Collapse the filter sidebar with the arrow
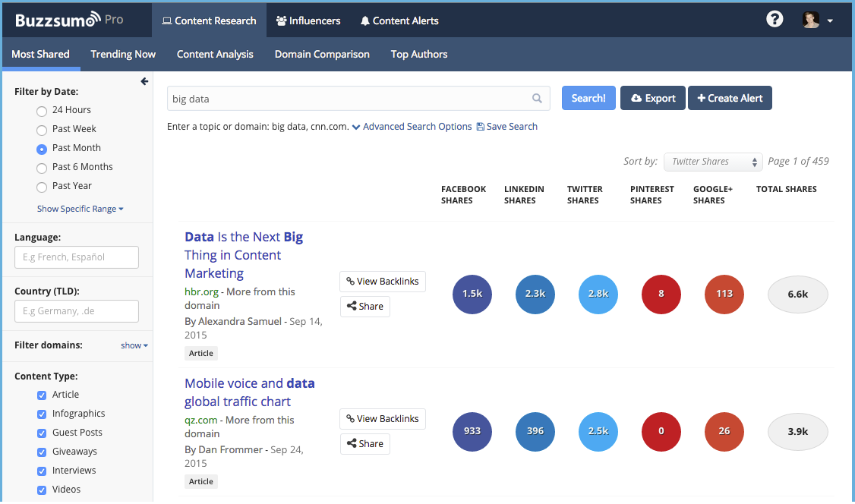Screen dimensions: 855x504 coord(144,81)
